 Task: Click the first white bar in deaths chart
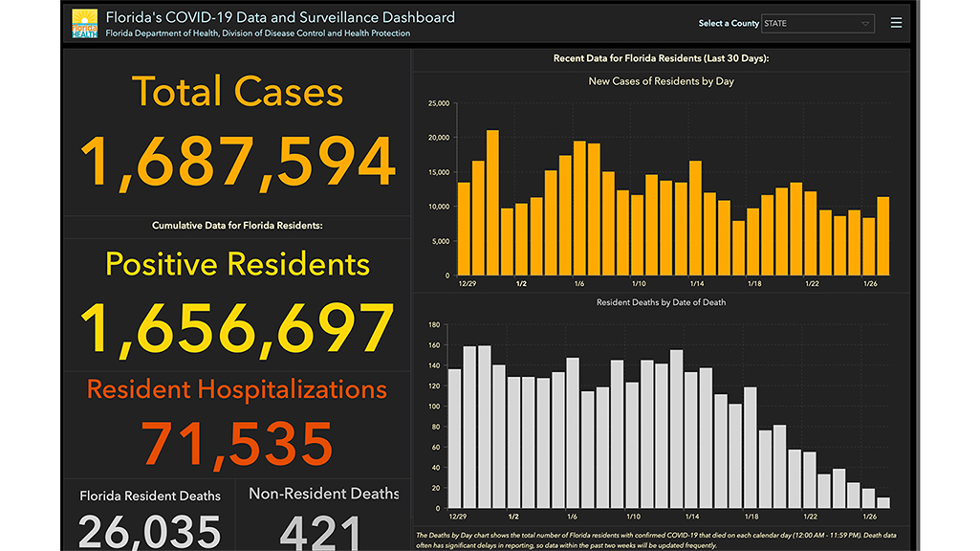point(454,438)
